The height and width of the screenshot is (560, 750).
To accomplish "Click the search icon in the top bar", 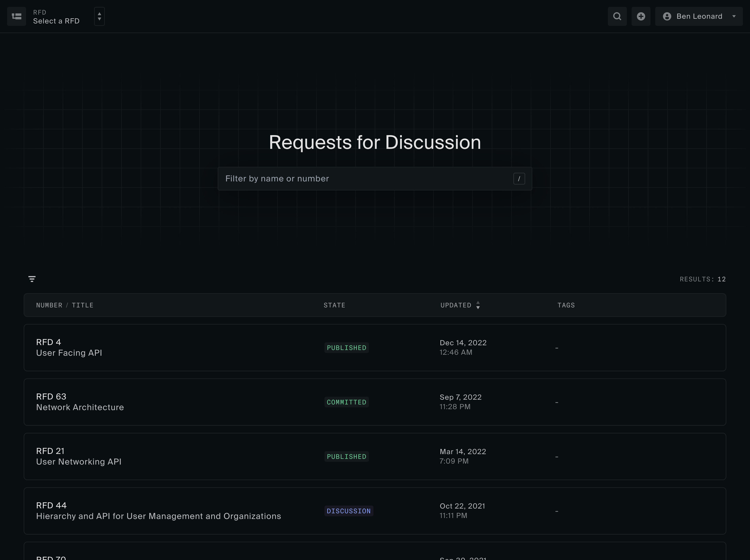I will (x=617, y=16).
